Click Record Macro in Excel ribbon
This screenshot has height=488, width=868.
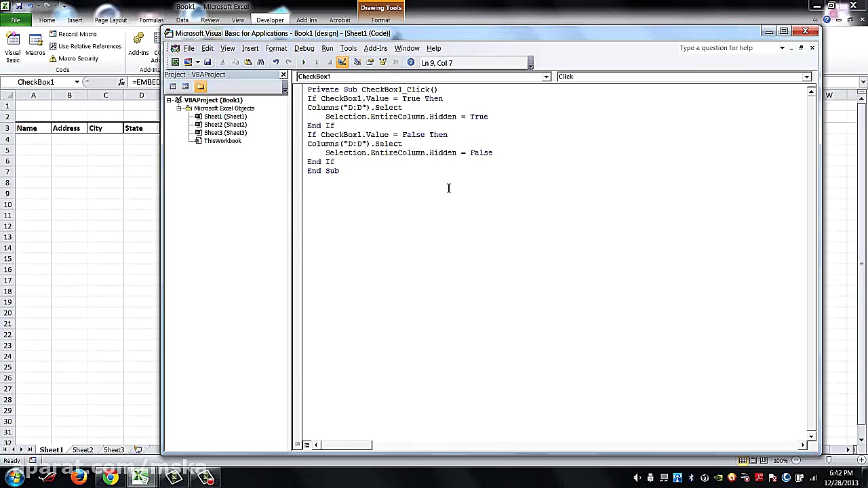[x=73, y=34]
